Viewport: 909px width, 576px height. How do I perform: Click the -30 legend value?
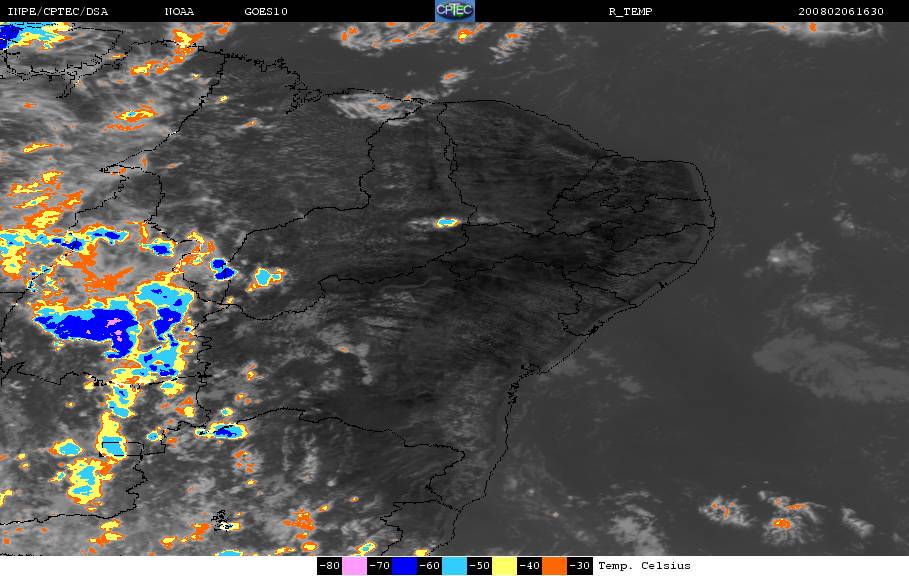pos(579,566)
